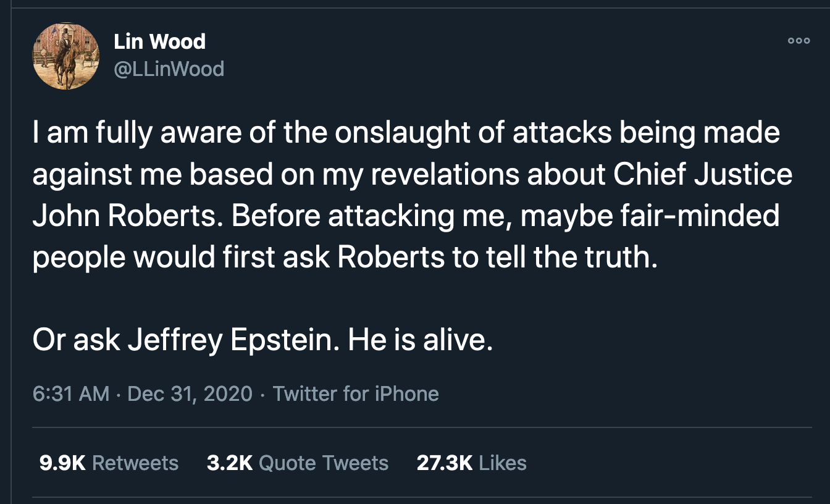Click the 6:31 AM timestamp

coord(70,393)
